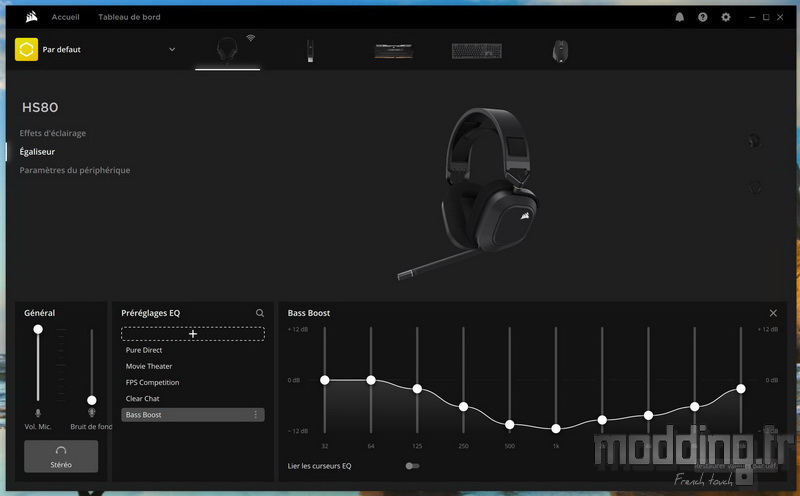Search EQ presets with magnifier icon

tap(260, 313)
